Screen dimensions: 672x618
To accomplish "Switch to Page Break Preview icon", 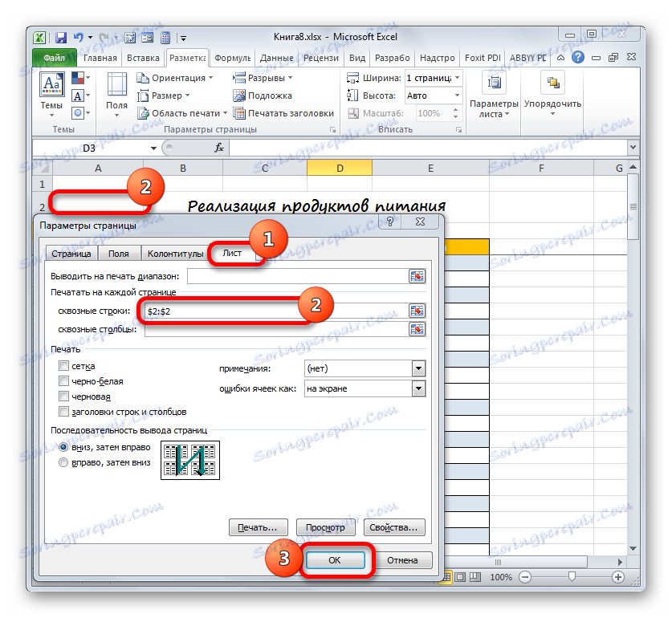I will pyautogui.click(x=475, y=577).
